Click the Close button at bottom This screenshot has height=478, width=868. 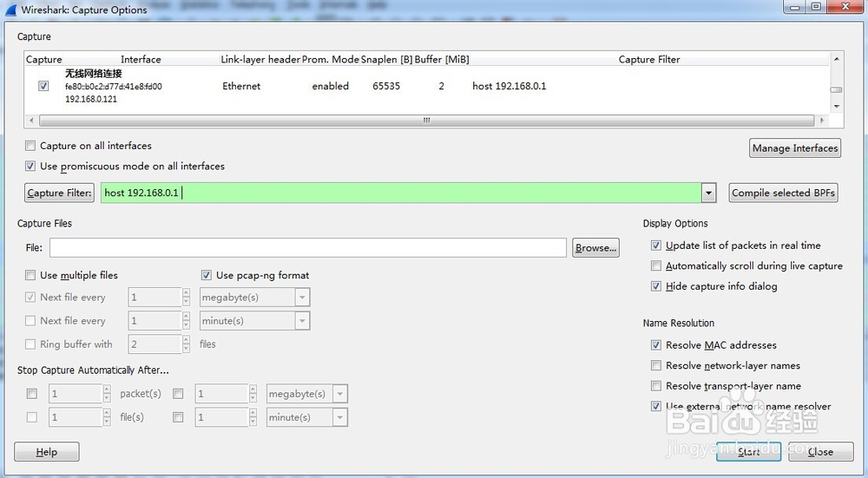[821, 451]
